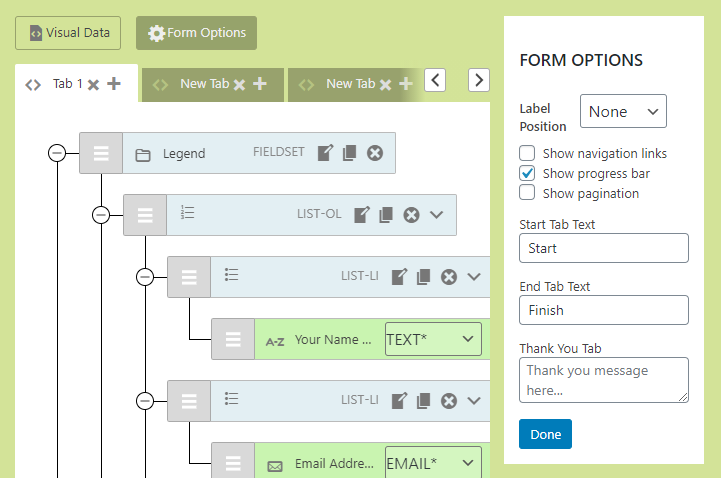Image resolution: width=721 pixels, height=479 pixels.
Task: Open the Visual Data view
Action: [68, 33]
